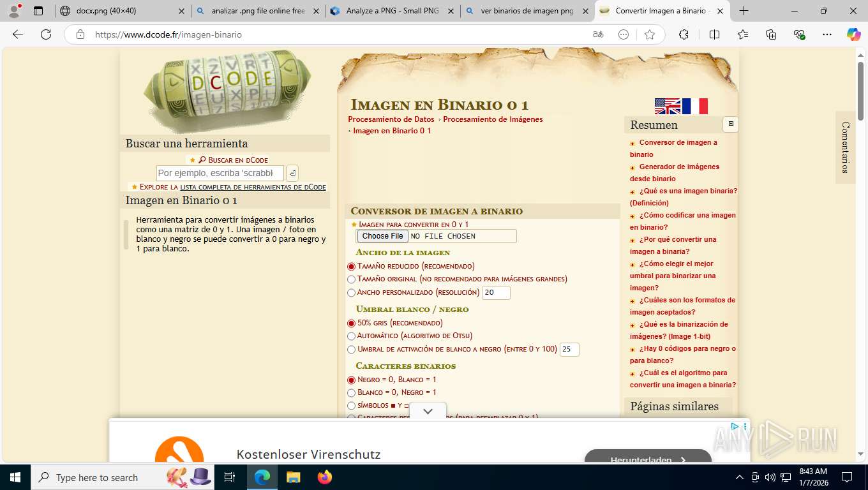This screenshot has width=868, height=490.
Task: Select '50% gris (recomendado)' threshold radio
Action: click(x=351, y=323)
